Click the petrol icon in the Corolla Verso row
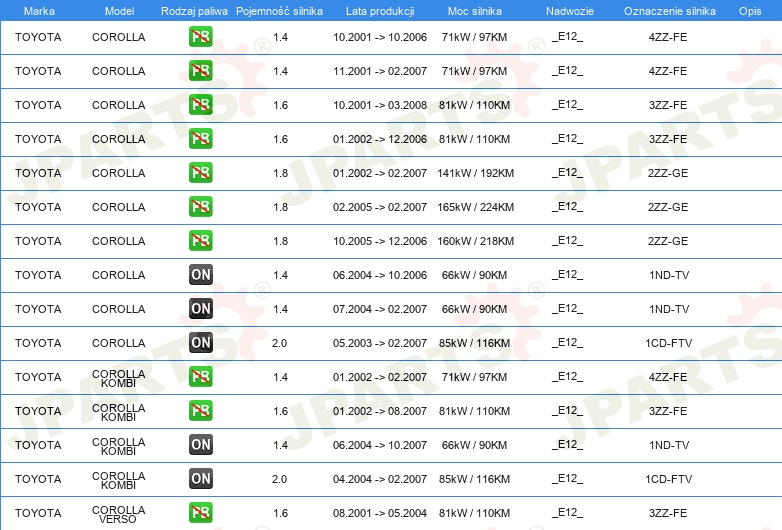 coord(200,512)
